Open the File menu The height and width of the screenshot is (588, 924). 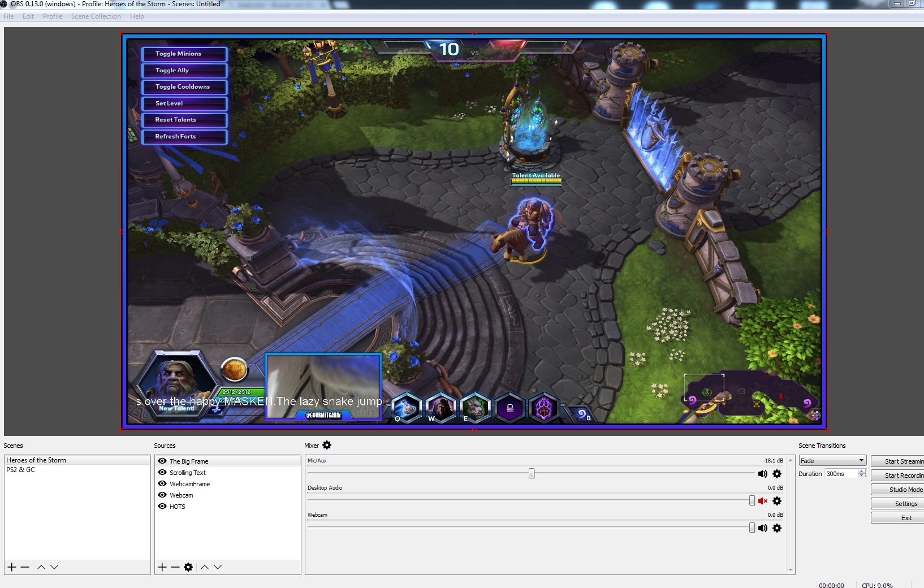(8, 16)
